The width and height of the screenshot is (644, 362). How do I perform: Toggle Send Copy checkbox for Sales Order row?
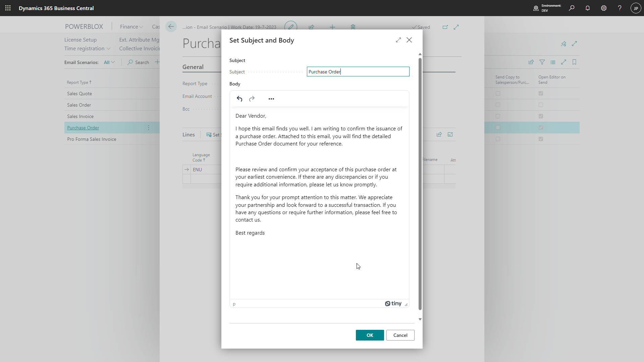(498, 105)
